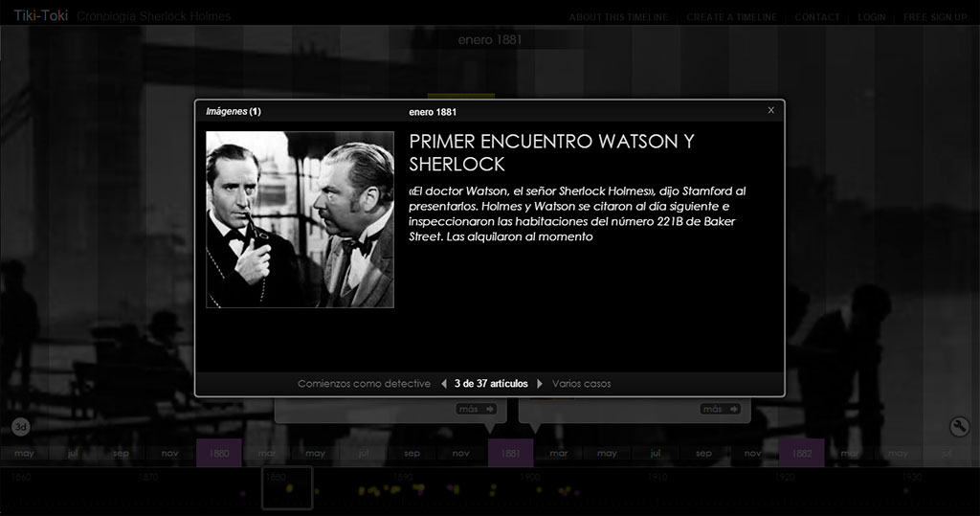Go to 'Varios casos' article
980x516 pixels.
pyautogui.click(x=581, y=384)
